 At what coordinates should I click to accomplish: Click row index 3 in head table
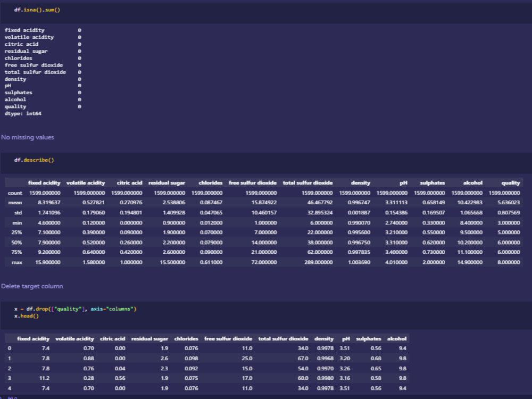point(10,378)
